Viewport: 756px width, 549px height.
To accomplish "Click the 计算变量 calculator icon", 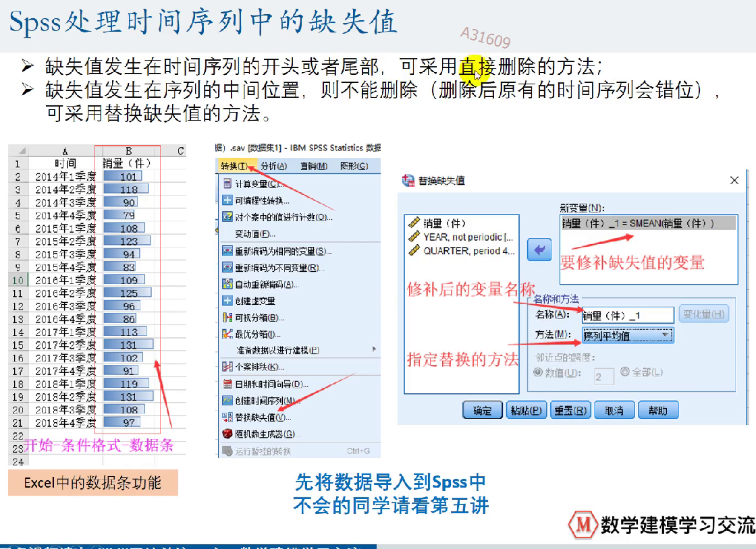I will (x=227, y=184).
